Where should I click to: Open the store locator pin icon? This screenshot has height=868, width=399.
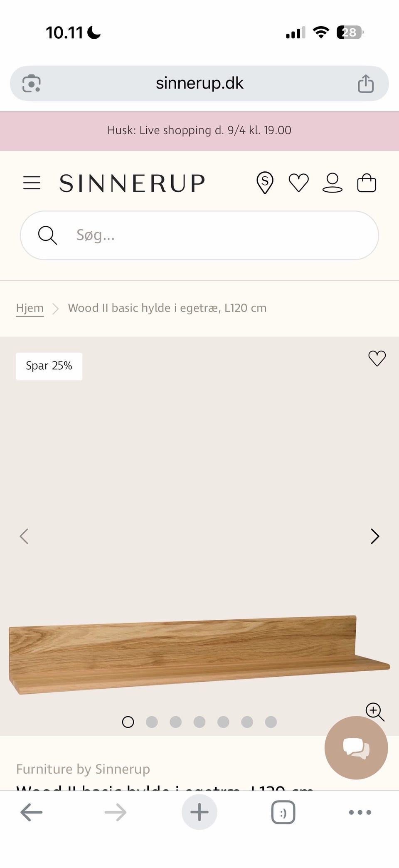(x=265, y=183)
